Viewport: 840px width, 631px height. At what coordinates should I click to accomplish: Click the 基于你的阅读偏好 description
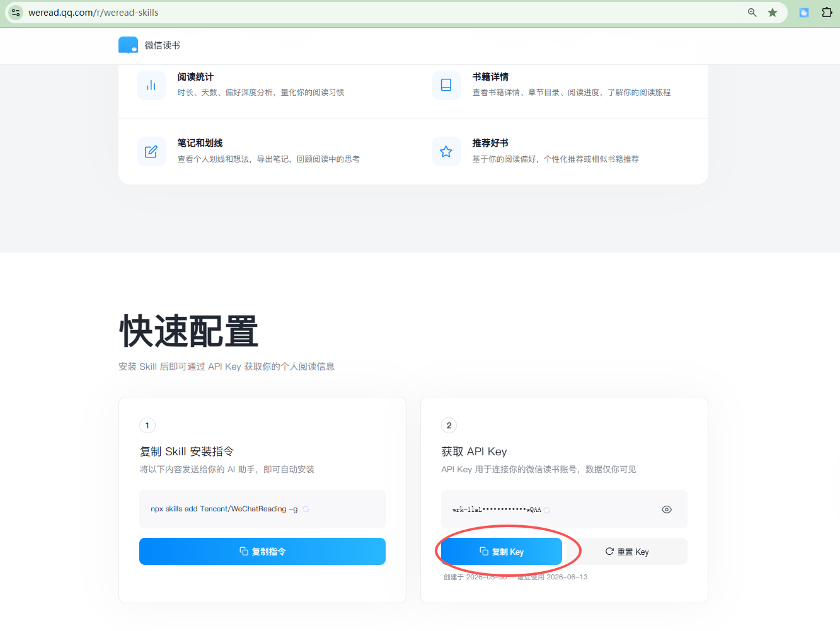point(555,159)
